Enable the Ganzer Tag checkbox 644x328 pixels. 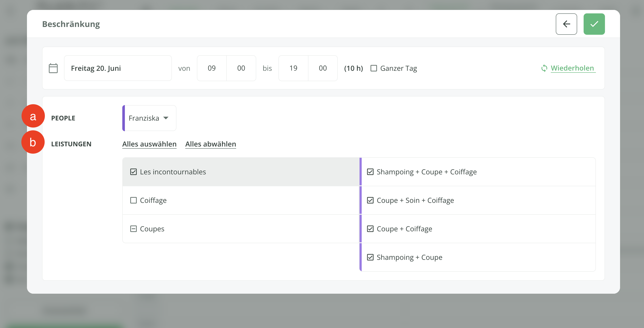tap(374, 68)
